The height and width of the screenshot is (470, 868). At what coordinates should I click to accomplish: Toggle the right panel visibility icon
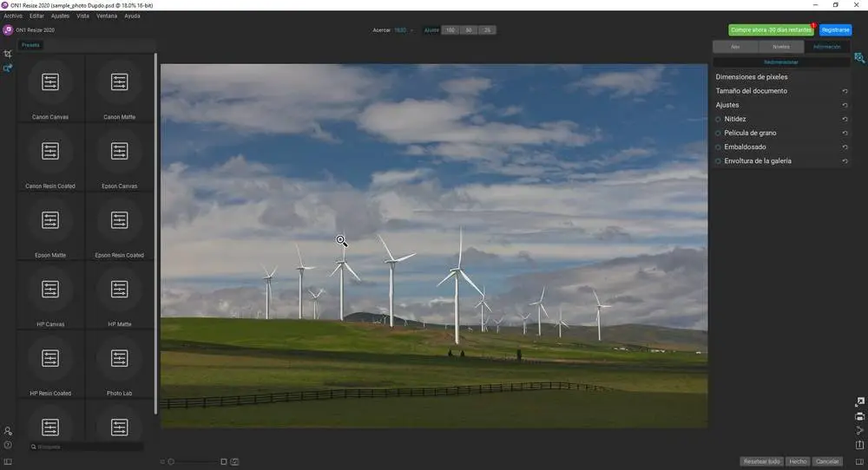pyautogui.click(x=859, y=461)
